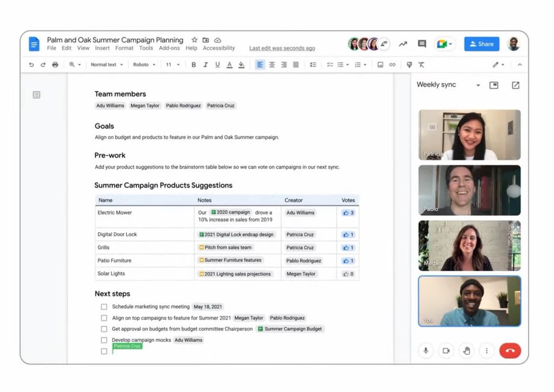Click the red hang up call button
Image resolution: width=554 pixels, height=392 pixels.
[x=510, y=351]
